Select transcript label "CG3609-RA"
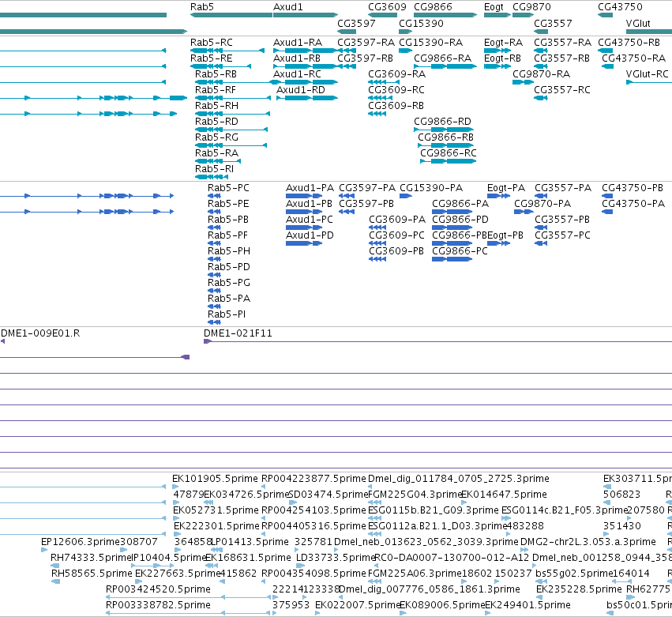The height and width of the screenshot is (617, 672). tap(397, 74)
